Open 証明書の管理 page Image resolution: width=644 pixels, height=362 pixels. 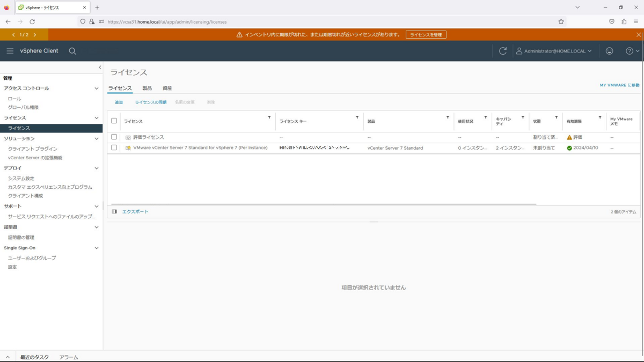click(x=21, y=237)
